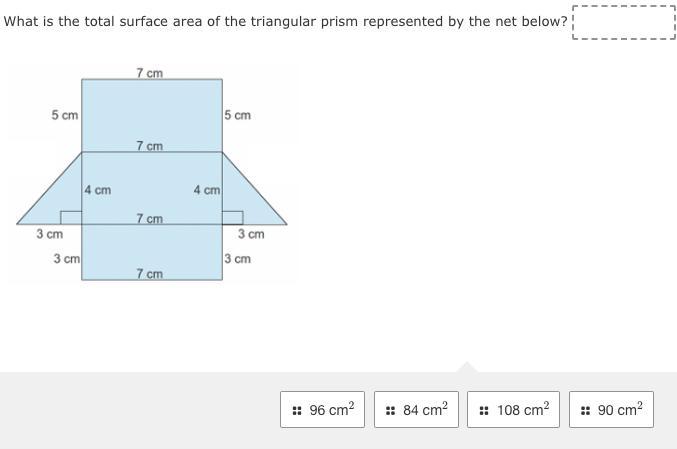The width and height of the screenshot is (677, 449).
Task: Click the left triangle face of the net
Action: [x=58, y=201]
